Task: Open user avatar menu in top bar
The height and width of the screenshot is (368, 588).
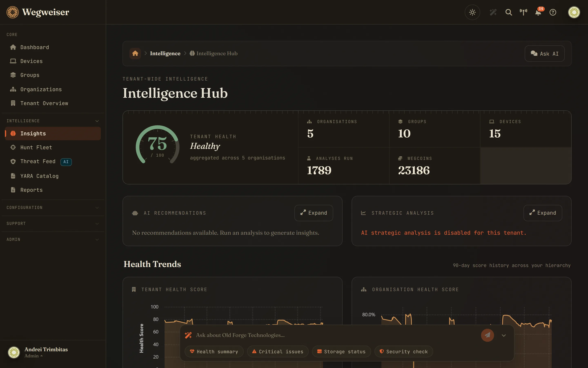Action: 574,12
